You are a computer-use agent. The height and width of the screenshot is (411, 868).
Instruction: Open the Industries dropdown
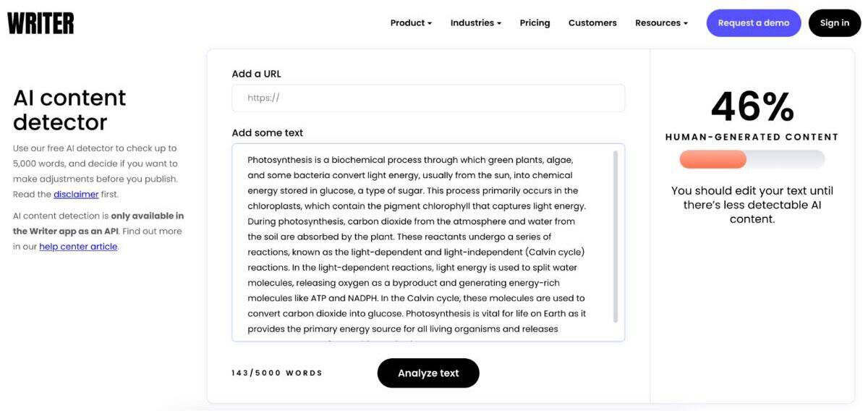pos(475,23)
